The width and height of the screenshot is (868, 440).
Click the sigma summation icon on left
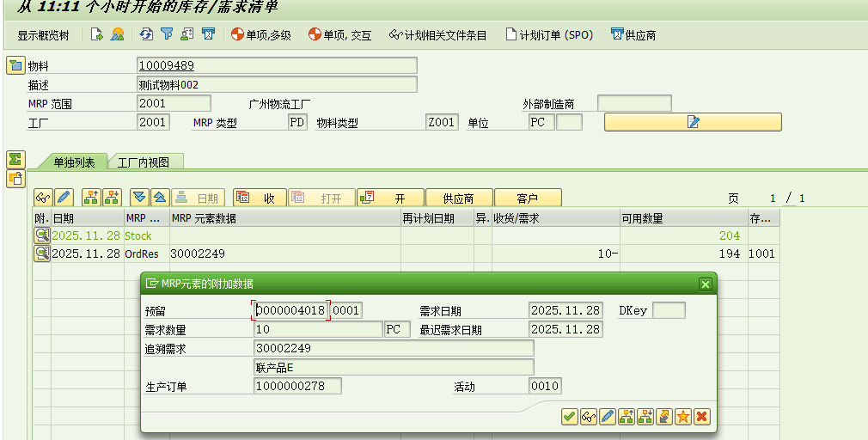point(15,159)
